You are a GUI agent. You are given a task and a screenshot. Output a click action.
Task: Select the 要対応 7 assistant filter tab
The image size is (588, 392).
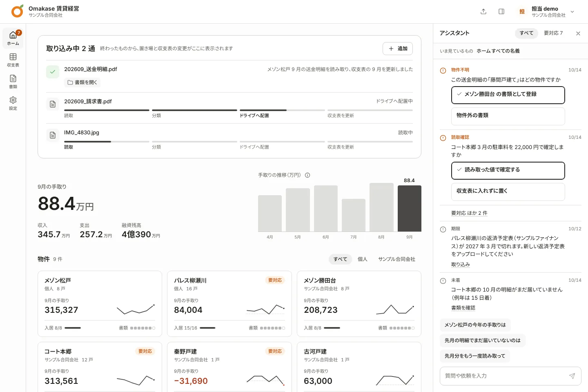click(x=553, y=33)
